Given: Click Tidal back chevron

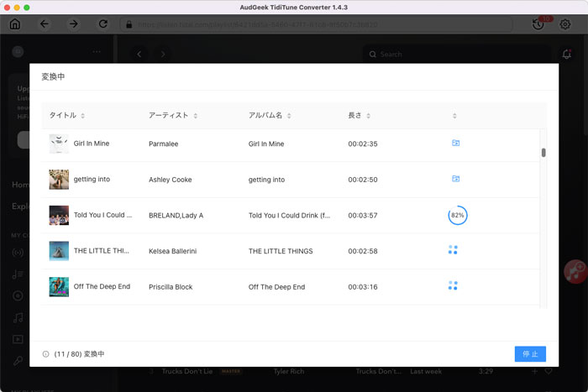Looking at the screenshot, I should [x=139, y=55].
